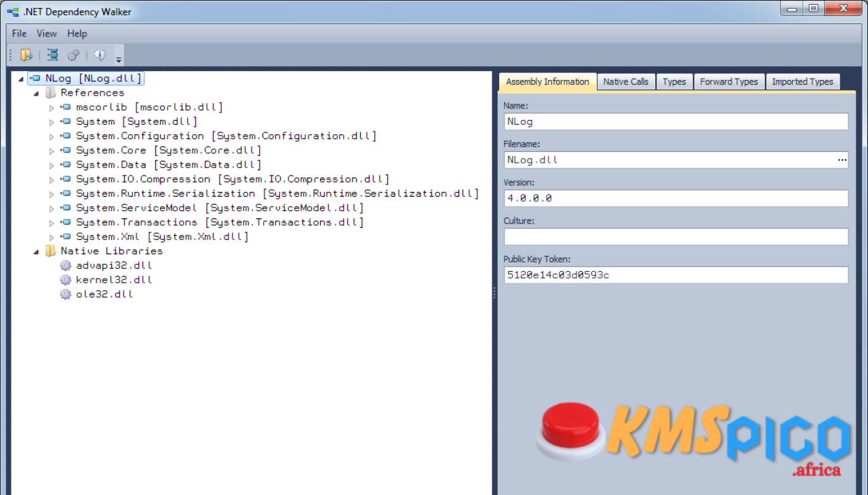Click the toolbar drag grip handle
The image size is (868, 495).
pos(10,56)
